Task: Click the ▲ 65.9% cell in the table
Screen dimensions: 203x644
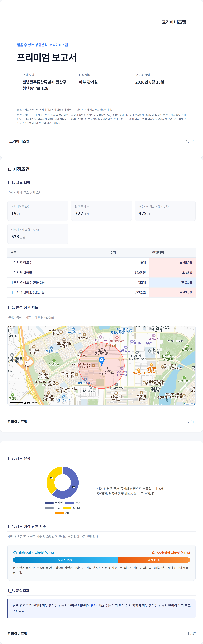Action: (172, 262)
